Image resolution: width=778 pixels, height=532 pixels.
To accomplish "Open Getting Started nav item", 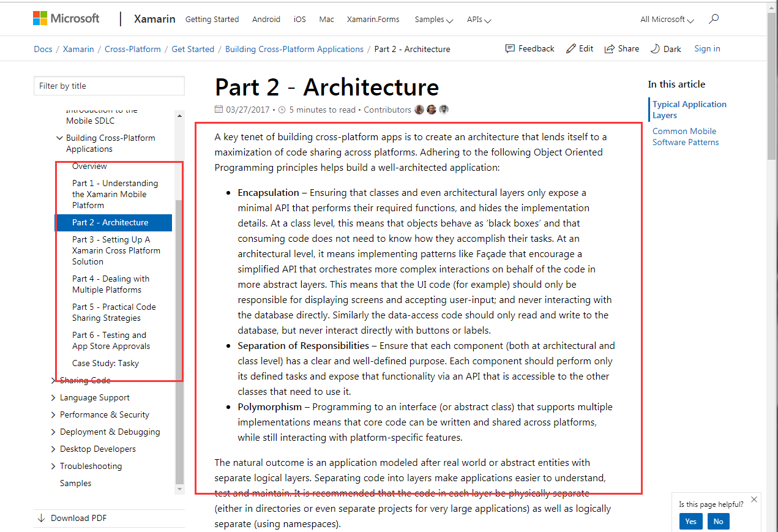I will [212, 19].
